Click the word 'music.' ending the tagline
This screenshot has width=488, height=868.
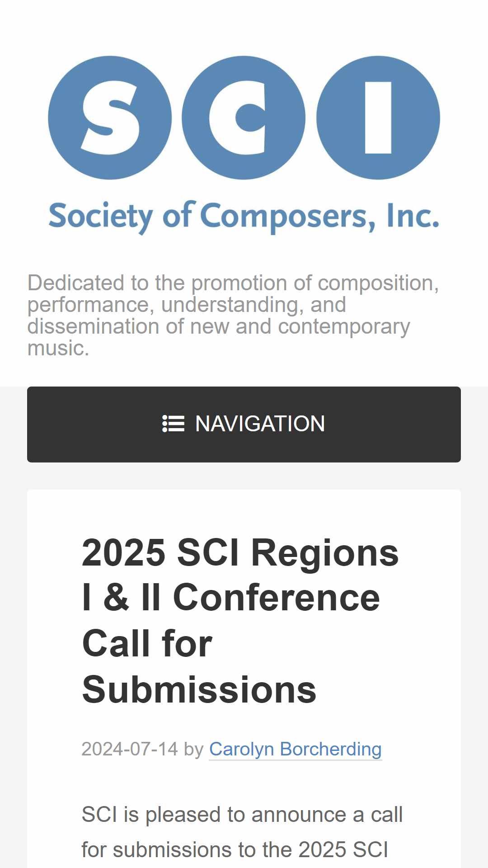point(58,348)
